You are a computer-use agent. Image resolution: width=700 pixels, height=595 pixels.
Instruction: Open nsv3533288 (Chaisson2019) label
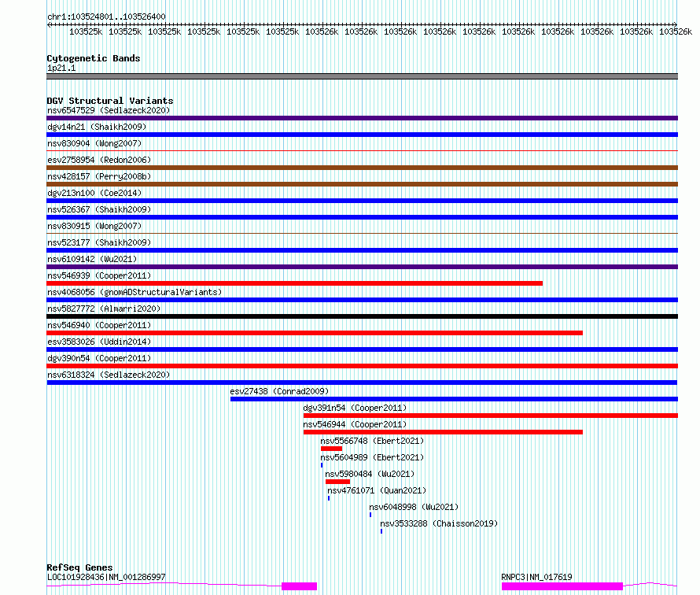[x=439, y=523]
